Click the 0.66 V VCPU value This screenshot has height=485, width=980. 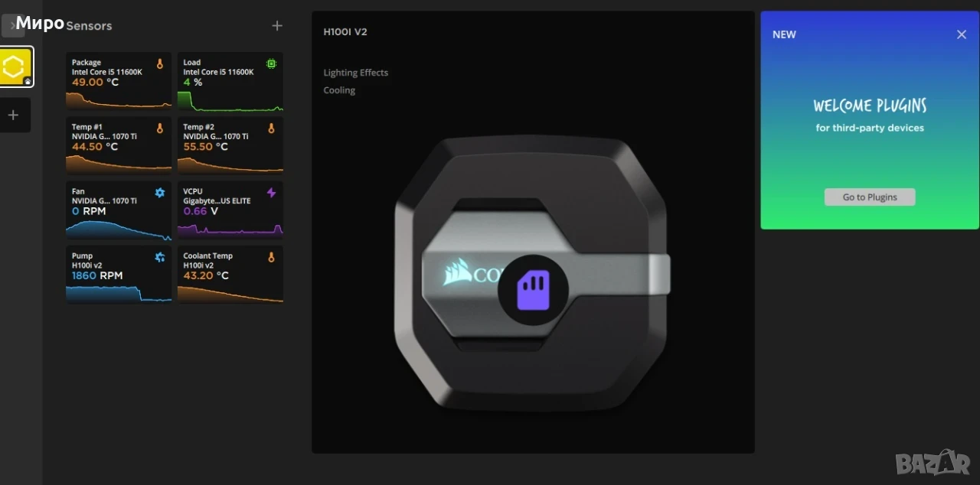[201, 211]
